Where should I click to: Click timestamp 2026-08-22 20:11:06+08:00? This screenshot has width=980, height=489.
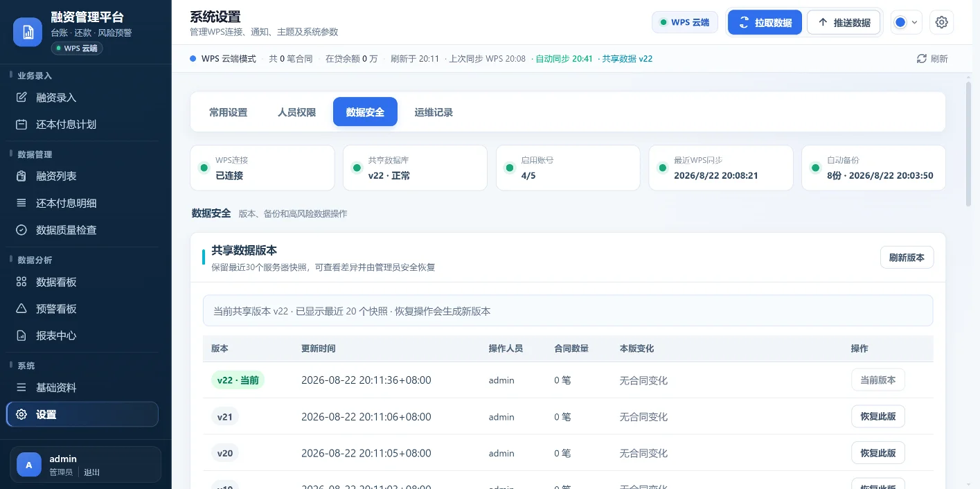[366, 417]
